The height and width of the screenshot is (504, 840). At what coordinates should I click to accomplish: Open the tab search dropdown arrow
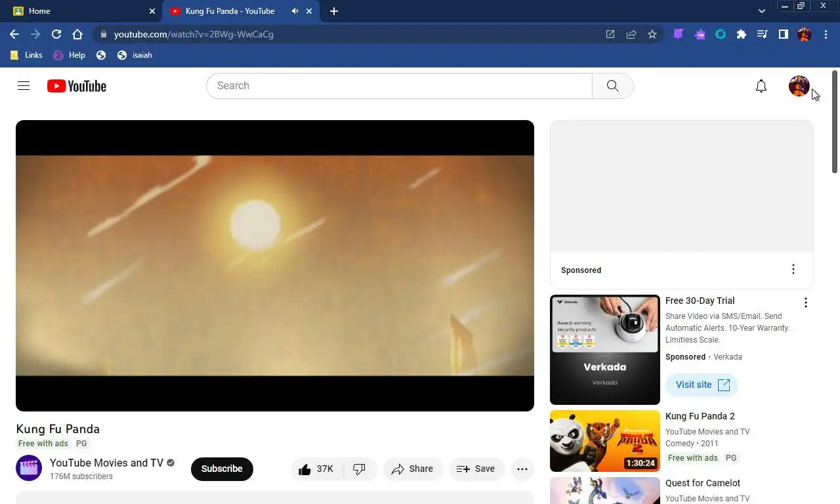[x=762, y=11]
